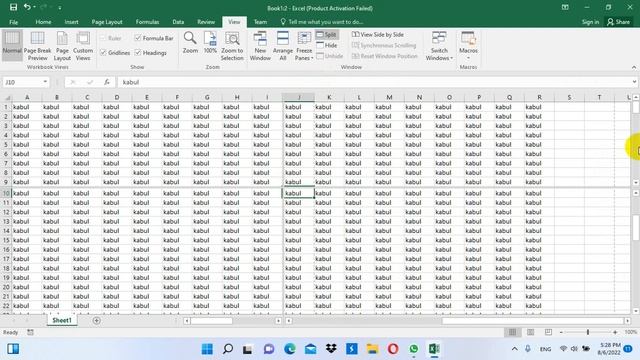Viewport: 640px width, 360px height.
Task: Switch to the Insert tab
Action: click(71, 22)
